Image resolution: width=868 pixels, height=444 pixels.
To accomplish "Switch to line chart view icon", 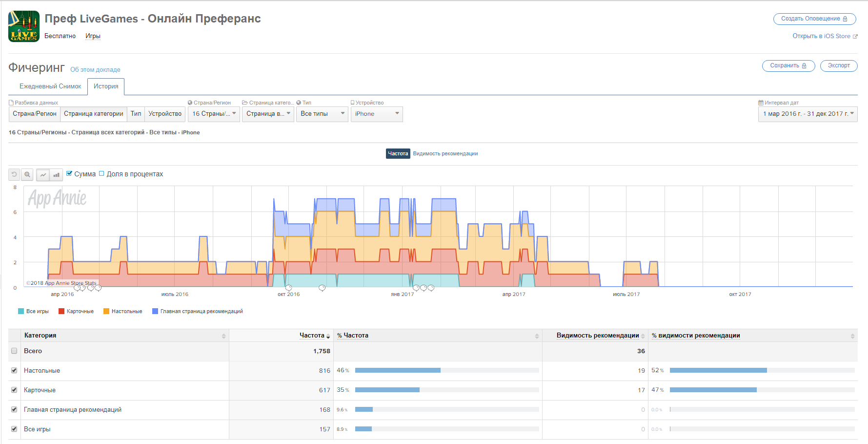I will 43,174.
